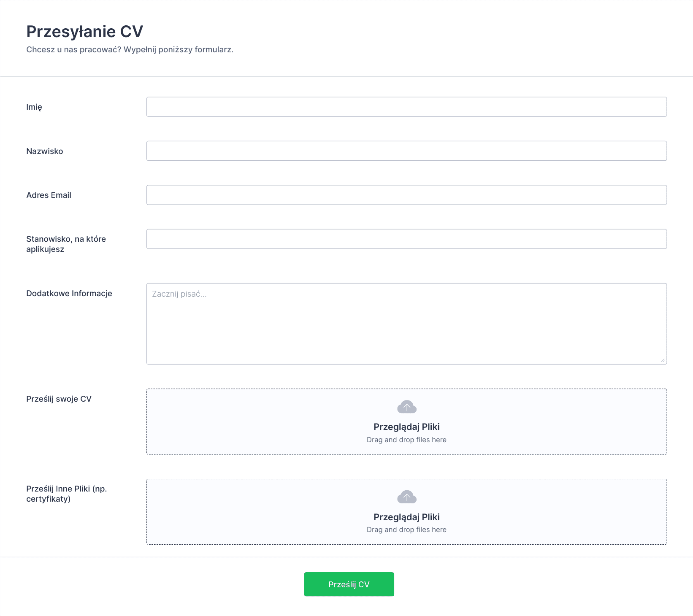This screenshot has height=616, width=693.
Task: Click the Adres Email label
Action: (49, 195)
